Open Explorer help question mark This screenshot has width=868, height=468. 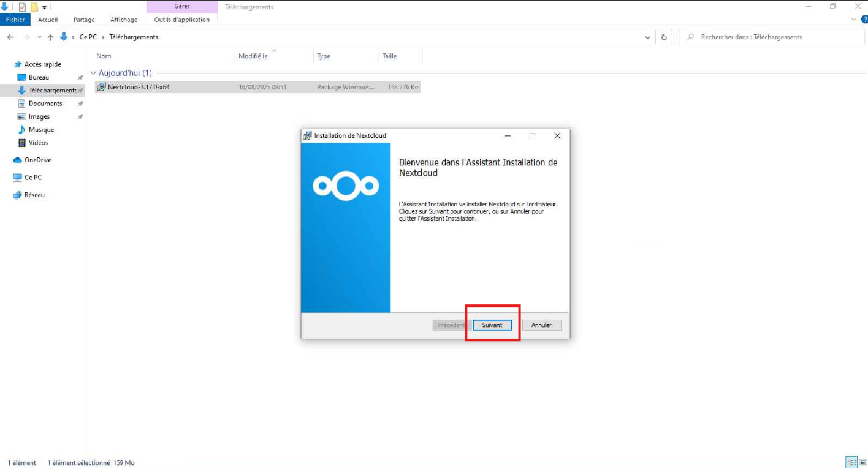864,20
